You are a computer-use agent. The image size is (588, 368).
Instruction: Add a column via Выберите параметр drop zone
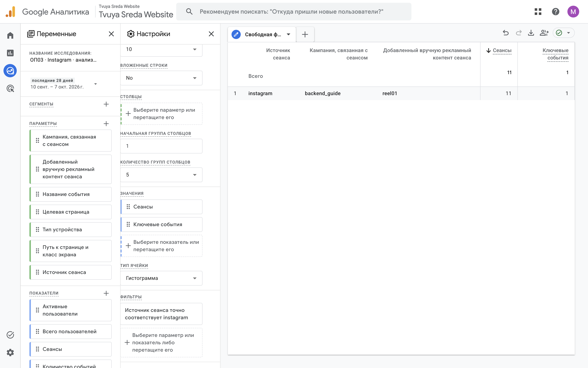coord(161,114)
